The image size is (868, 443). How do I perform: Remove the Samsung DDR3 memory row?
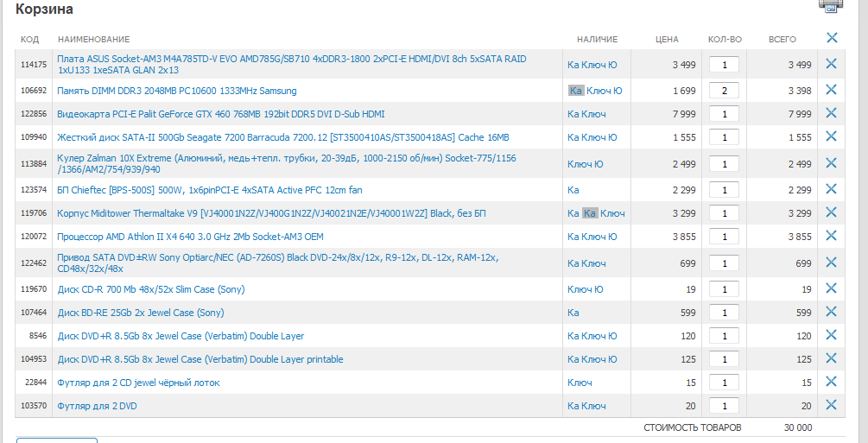[x=831, y=90]
